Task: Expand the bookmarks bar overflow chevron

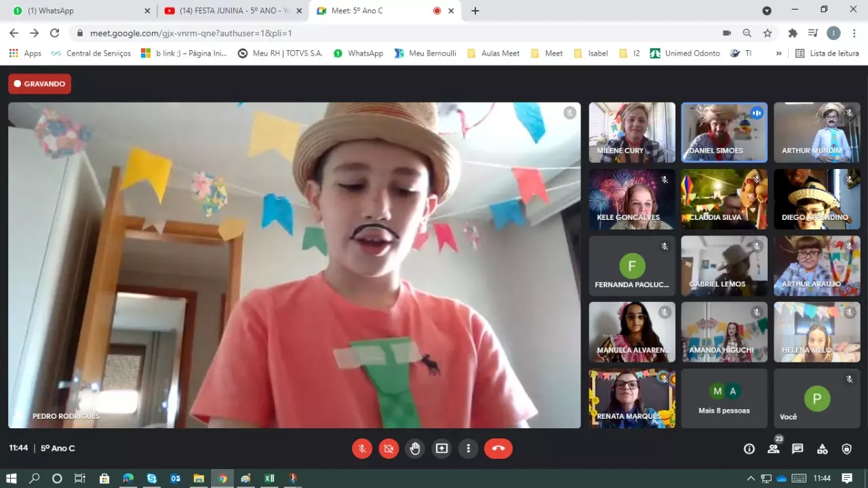Action: pos(778,54)
